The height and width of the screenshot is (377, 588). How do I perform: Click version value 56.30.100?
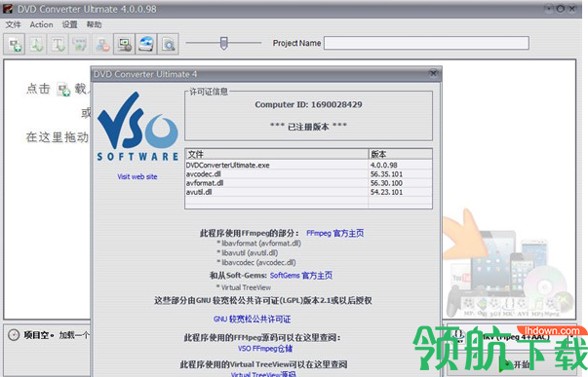(386, 183)
